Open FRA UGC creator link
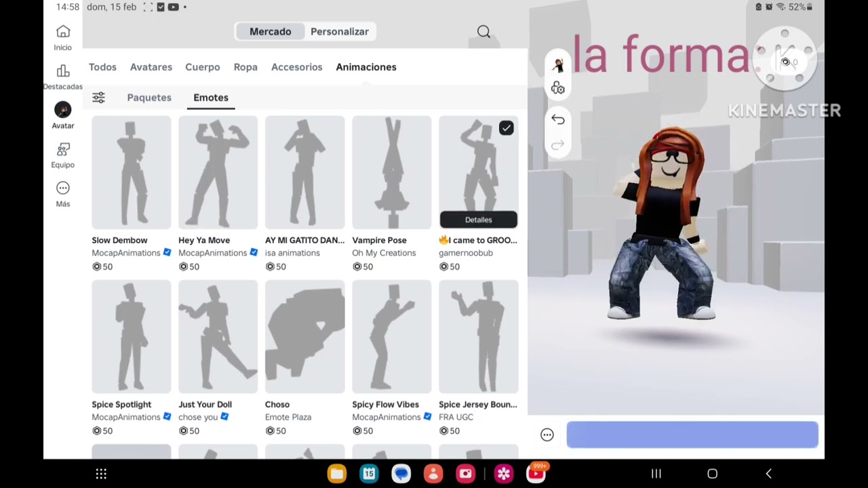The image size is (868, 488). tap(456, 417)
